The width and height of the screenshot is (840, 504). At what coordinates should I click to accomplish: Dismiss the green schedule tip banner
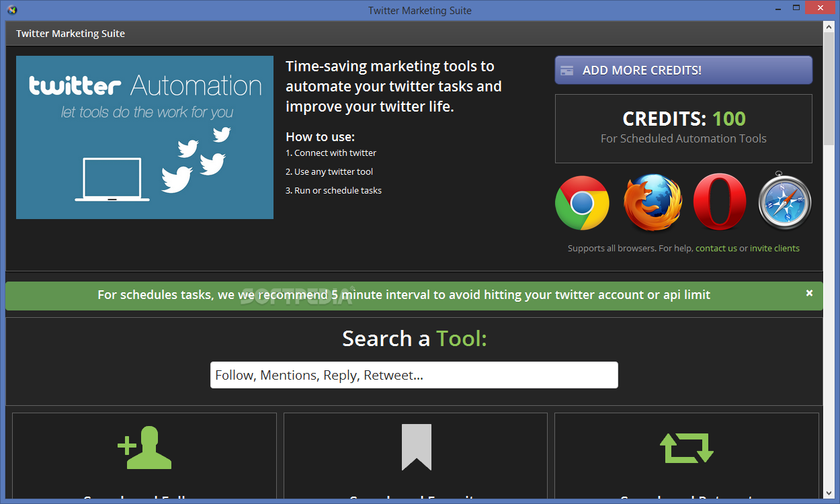809,293
